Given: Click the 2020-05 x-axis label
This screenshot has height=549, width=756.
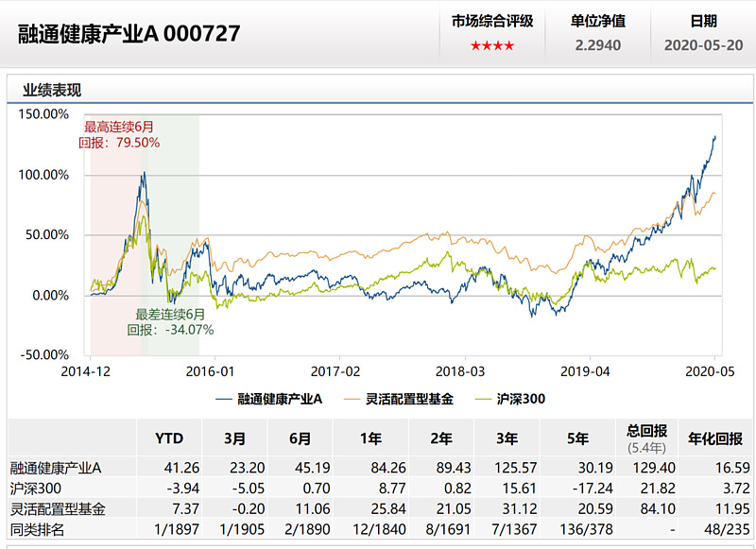Looking at the screenshot, I should (710, 371).
